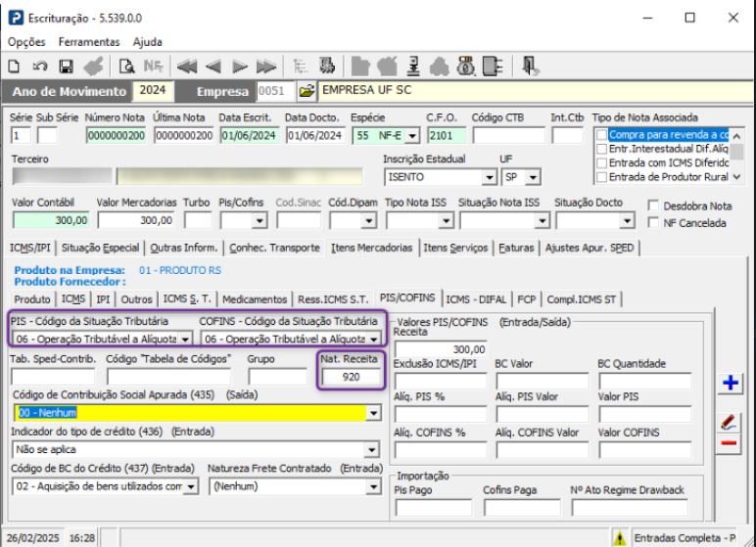Switch to the Faturas tab
Screen dimensions: 756x547
point(516,248)
